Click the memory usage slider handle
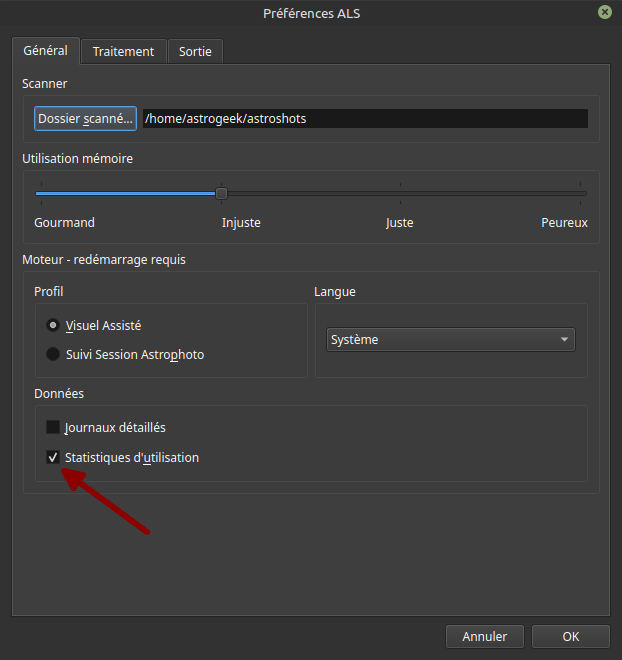622x660 pixels. click(221, 193)
